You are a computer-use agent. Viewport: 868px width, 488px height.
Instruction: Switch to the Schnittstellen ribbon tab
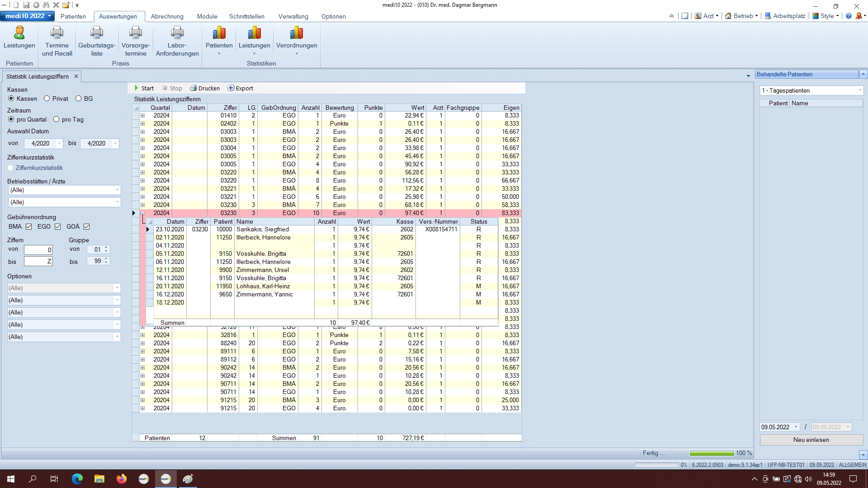point(247,16)
